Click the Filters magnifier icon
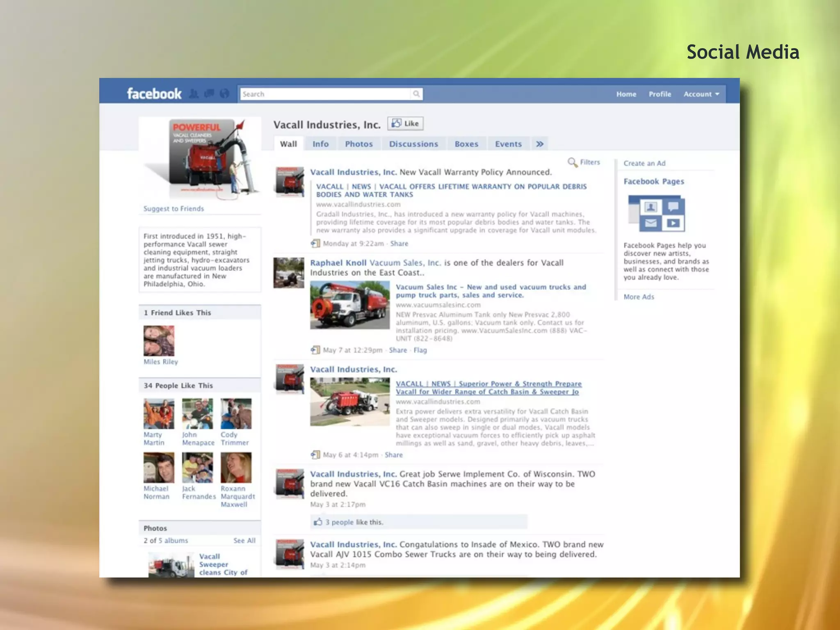 tap(572, 162)
